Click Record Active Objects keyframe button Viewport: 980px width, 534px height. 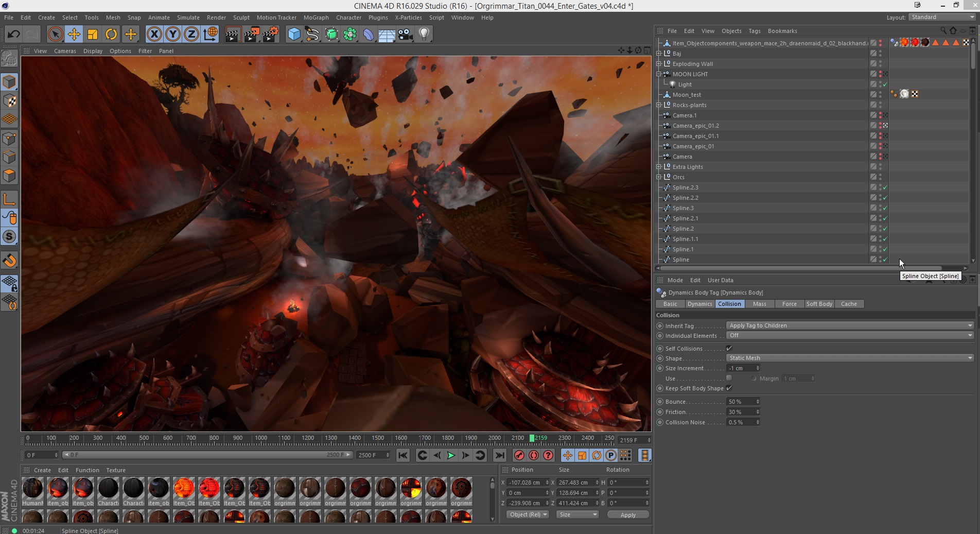click(x=519, y=455)
